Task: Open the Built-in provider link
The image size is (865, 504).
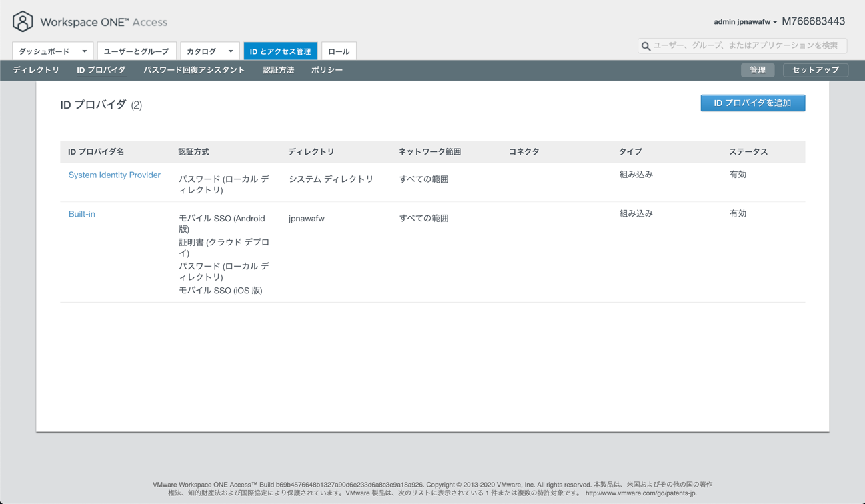Action: point(82,214)
